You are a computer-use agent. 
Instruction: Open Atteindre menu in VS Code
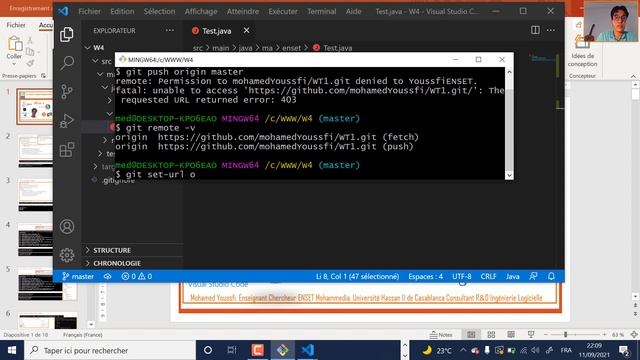(x=243, y=11)
